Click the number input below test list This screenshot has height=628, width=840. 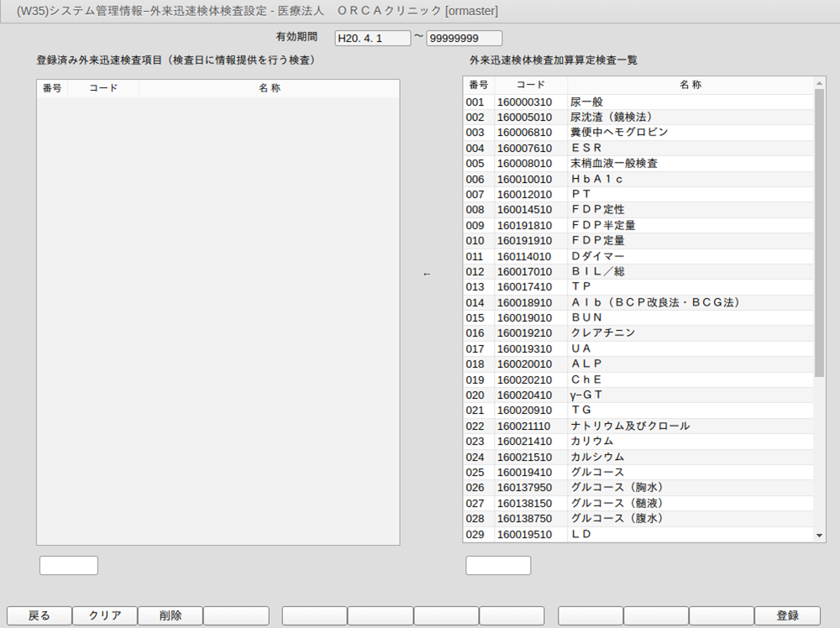coord(498,565)
